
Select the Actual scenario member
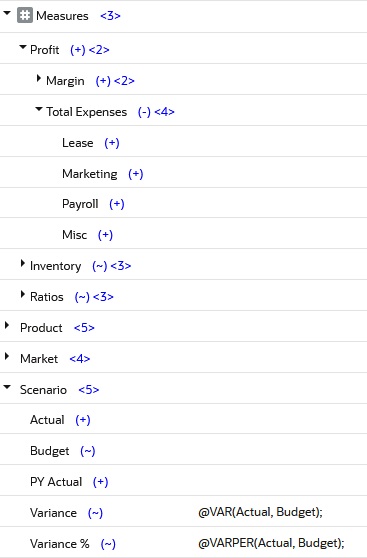[47, 420]
